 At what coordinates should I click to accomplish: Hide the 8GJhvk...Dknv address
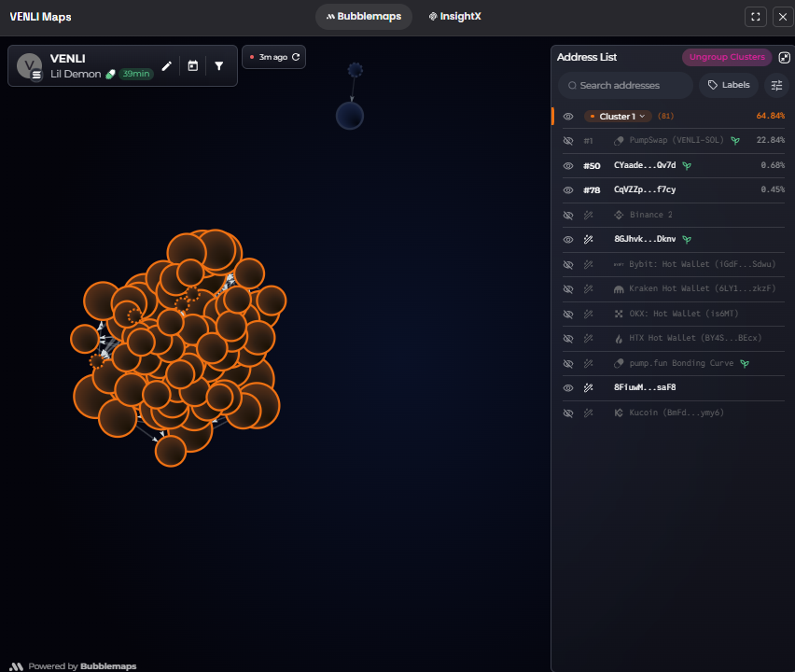[x=568, y=239]
